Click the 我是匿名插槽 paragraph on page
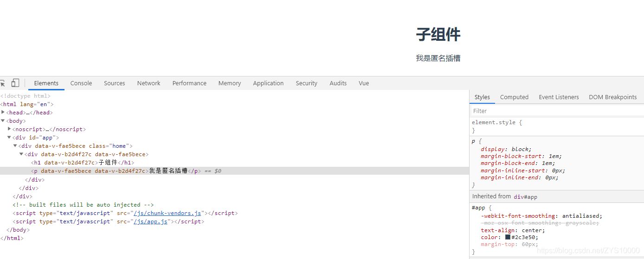The image size is (644, 259). 438,58
